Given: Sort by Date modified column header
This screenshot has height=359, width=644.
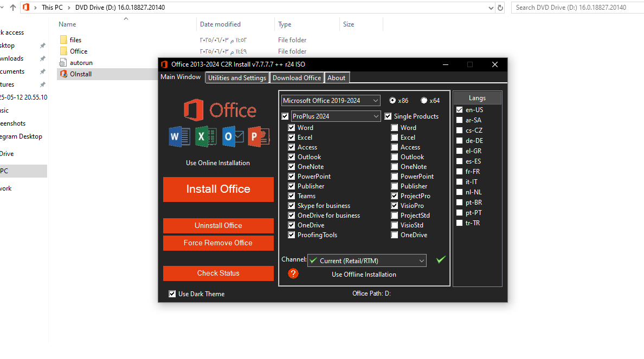Looking at the screenshot, I should [220, 24].
